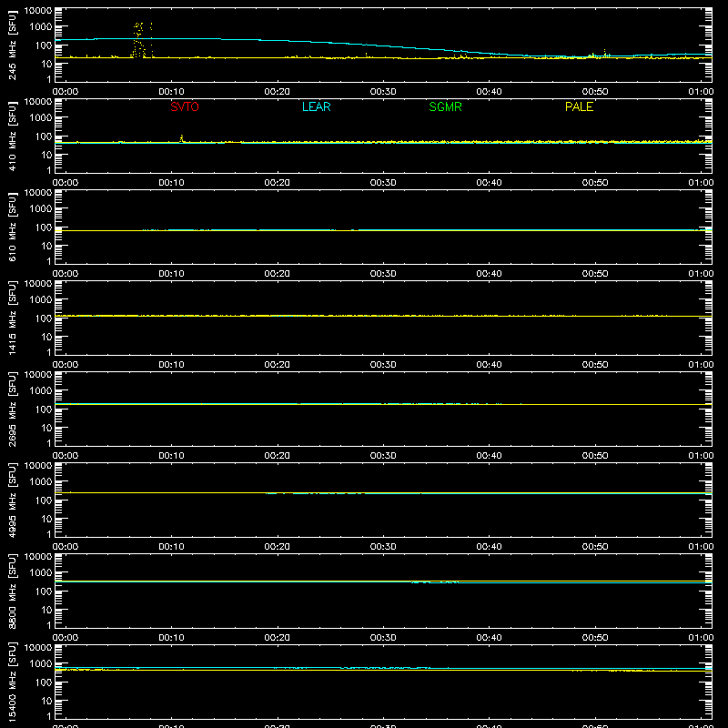Select the 2695 MHz [SFU] axis title
Viewport: 728px width, 728px height.
(13, 409)
